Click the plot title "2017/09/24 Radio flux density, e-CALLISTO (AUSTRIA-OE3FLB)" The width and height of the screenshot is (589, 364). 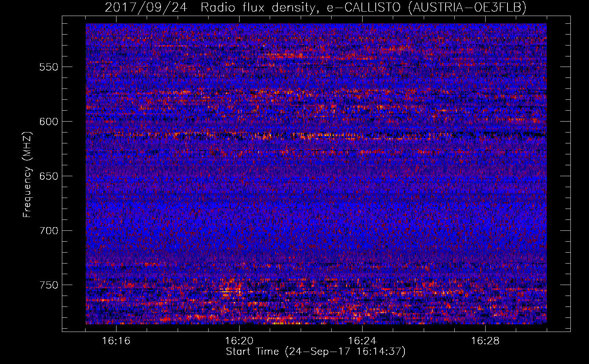316,7
